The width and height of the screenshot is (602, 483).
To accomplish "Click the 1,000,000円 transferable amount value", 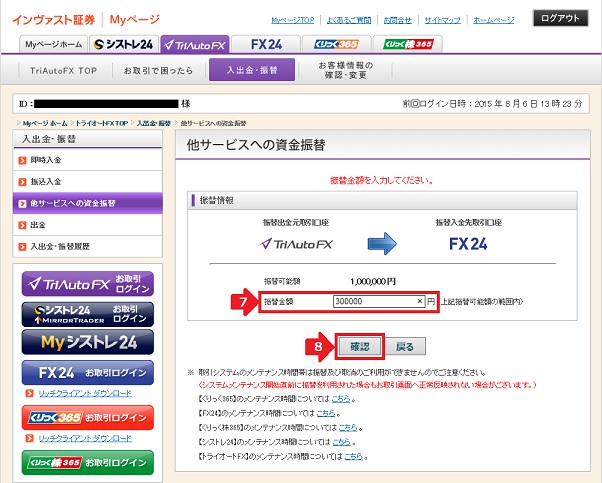I will pyautogui.click(x=372, y=282).
